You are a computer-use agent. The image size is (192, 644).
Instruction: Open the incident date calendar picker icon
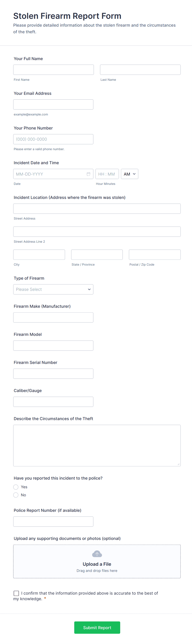pos(89,174)
